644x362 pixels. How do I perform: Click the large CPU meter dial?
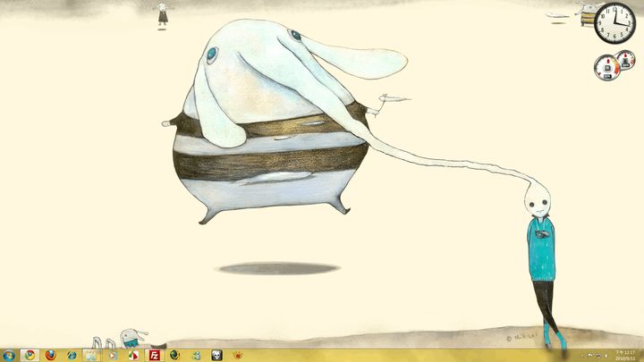coord(606,67)
